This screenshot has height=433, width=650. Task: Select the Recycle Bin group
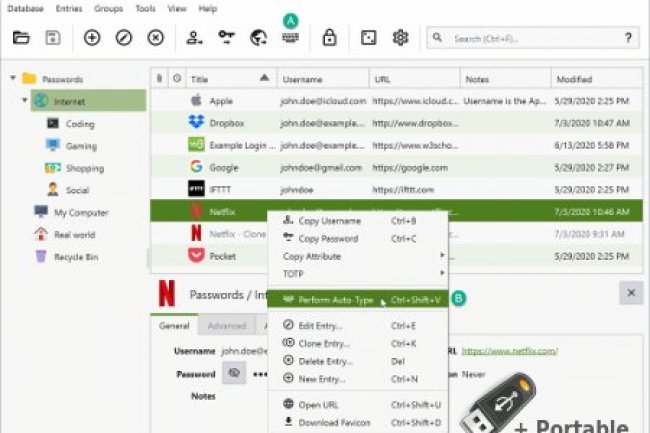74,256
